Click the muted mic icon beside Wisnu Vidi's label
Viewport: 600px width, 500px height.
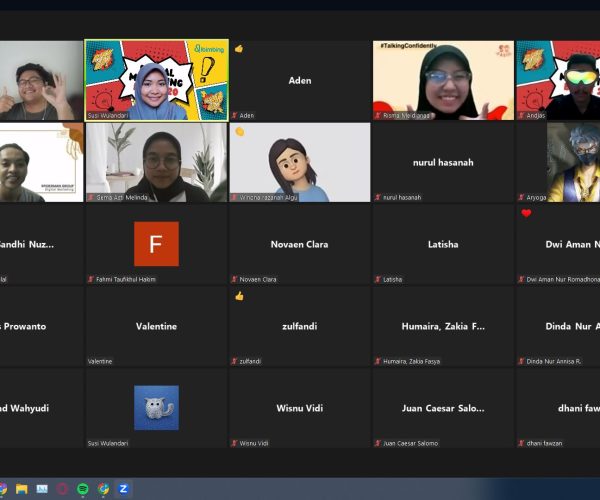[x=235, y=443]
